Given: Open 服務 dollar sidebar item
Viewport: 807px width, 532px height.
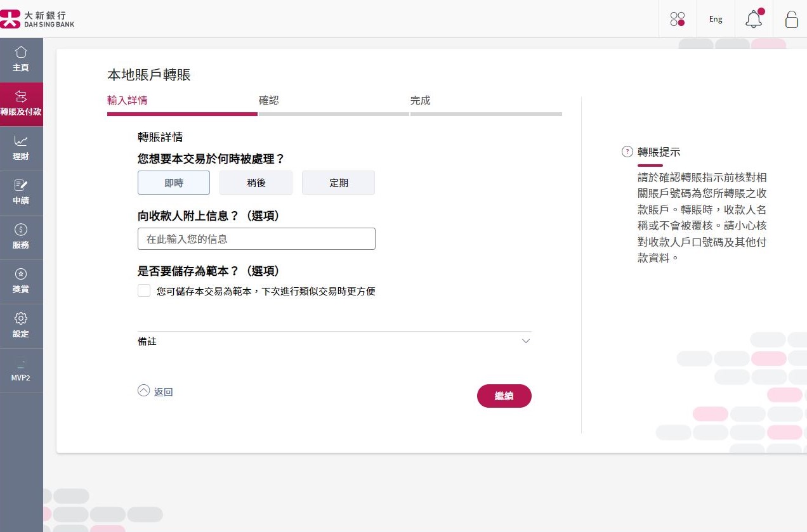Looking at the screenshot, I should click(x=21, y=237).
